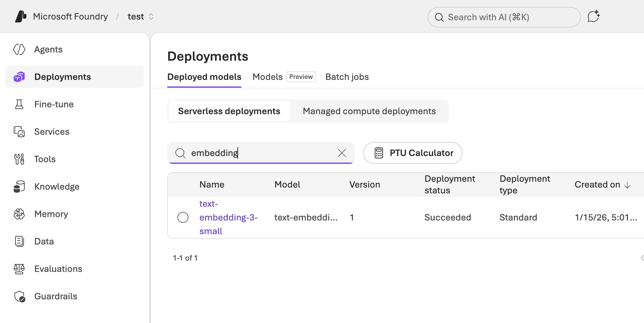
Task: Click the Preview badge next to Models
Action: click(301, 77)
